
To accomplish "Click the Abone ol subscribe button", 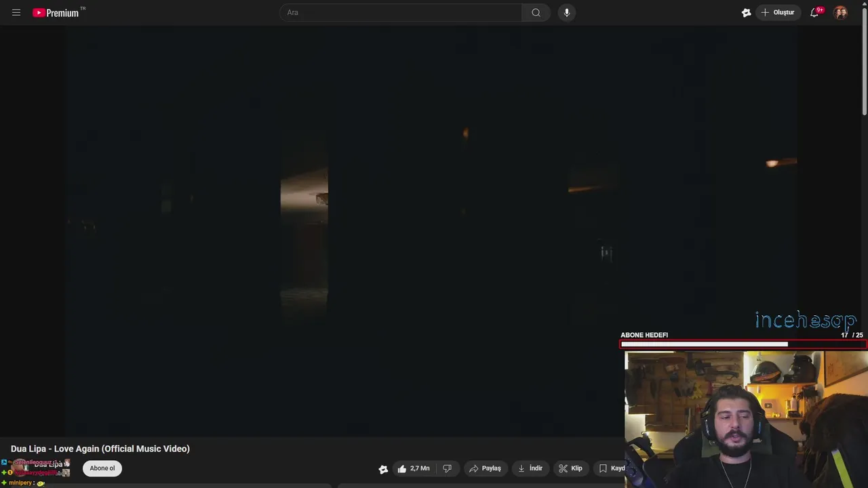I will click(x=102, y=468).
